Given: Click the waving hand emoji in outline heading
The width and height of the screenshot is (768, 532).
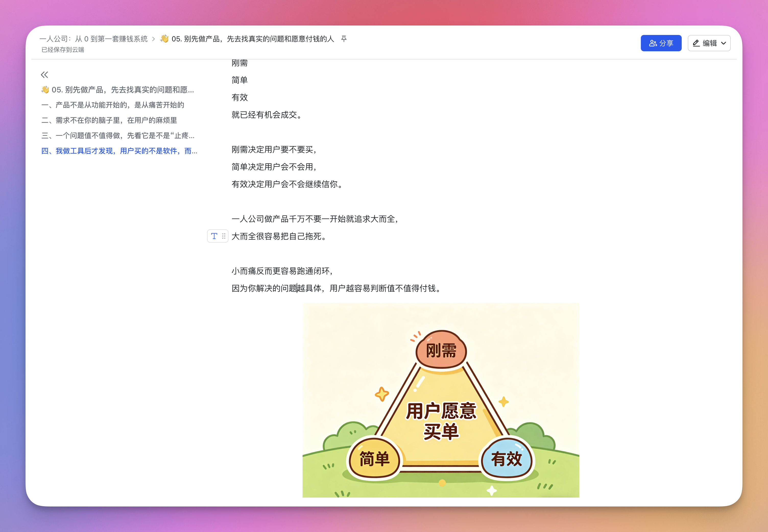Looking at the screenshot, I should coord(45,90).
